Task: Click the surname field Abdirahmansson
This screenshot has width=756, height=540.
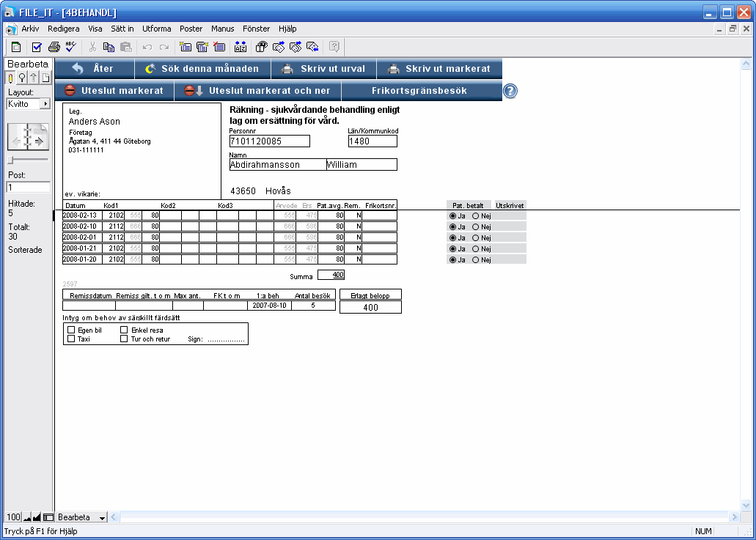Action: [x=278, y=165]
